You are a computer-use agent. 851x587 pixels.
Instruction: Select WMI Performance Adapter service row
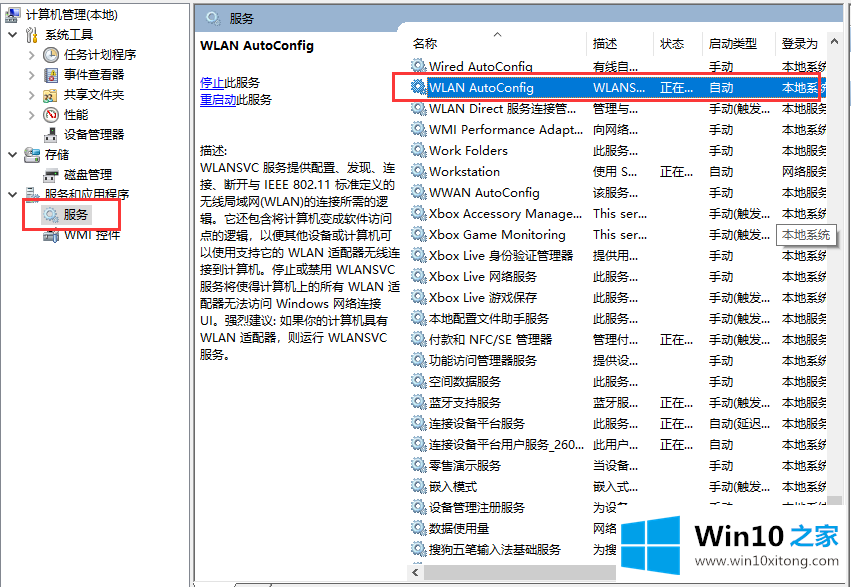[x=618, y=130]
